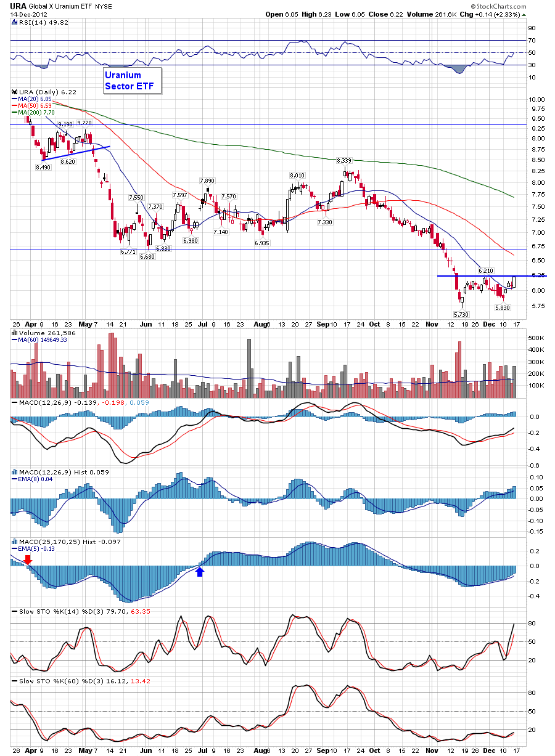The height and width of the screenshot is (756, 555).
Task: Click the 6.680 low price label
Action: [x=147, y=257]
